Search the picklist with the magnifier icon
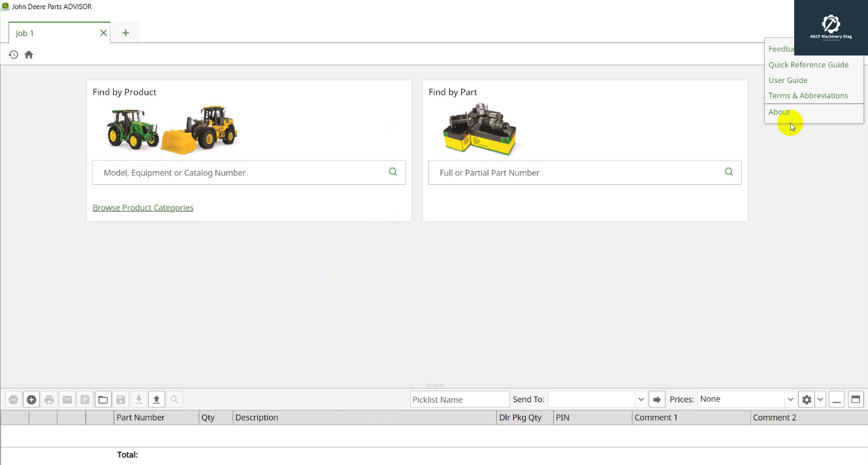This screenshot has width=868, height=465. [x=174, y=399]
